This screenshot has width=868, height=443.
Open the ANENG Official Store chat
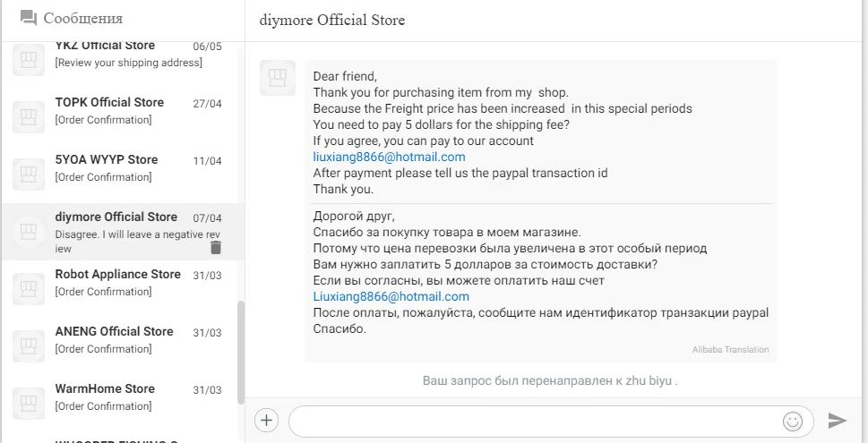pos(116,340)
